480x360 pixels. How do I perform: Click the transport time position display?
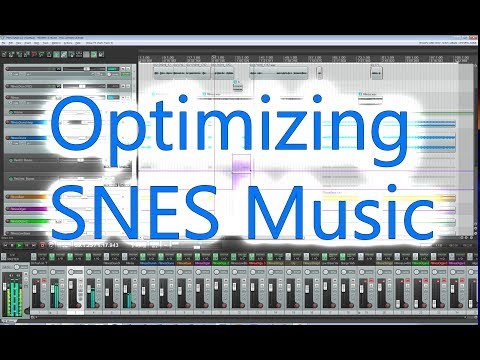pos(96,245)
